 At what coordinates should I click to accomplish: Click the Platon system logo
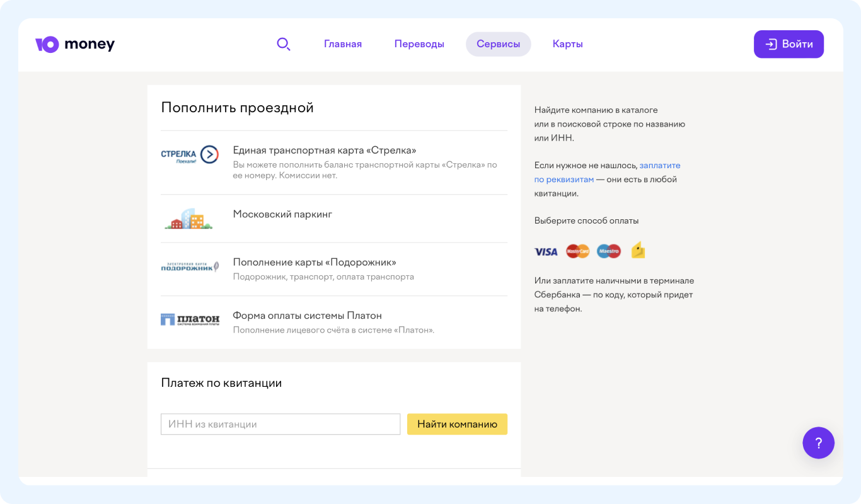click(x=190, y=320)
